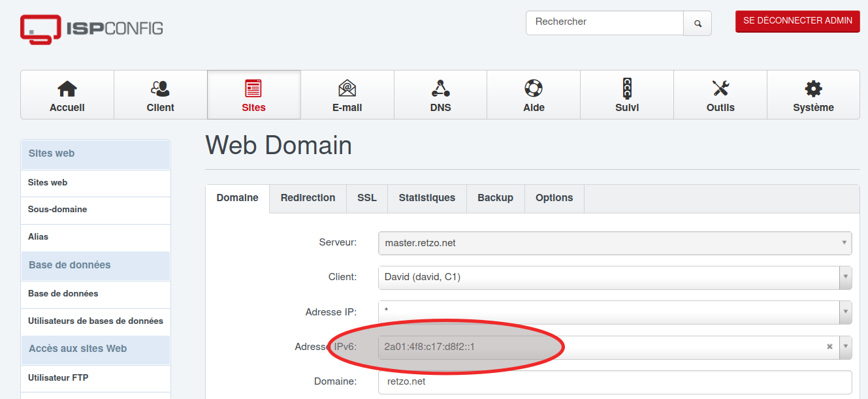Viewport: 868px width, 399px height.
Task: Open the Accueil home icon
Action: 67,89
